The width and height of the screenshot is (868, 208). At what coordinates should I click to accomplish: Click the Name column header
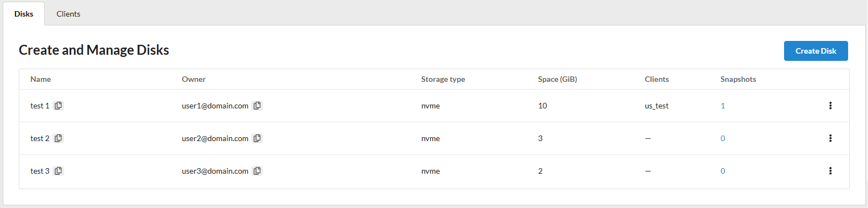[x=41, y=79]
